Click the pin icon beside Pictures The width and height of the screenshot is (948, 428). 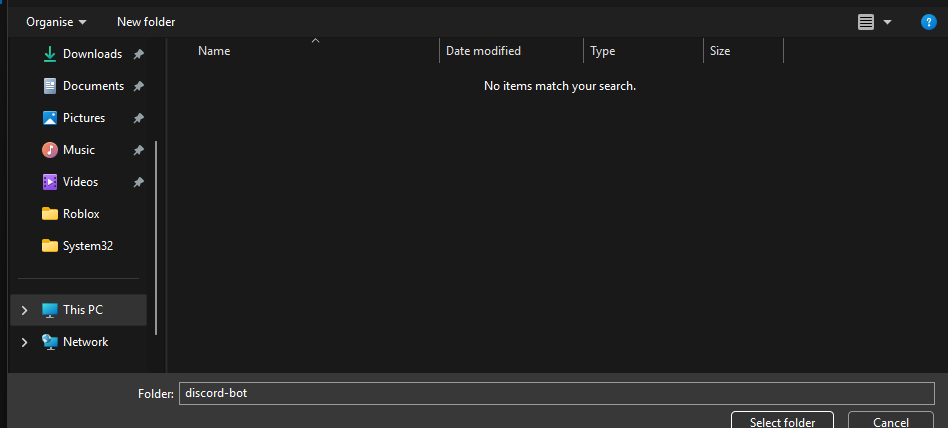coord(138,118)
